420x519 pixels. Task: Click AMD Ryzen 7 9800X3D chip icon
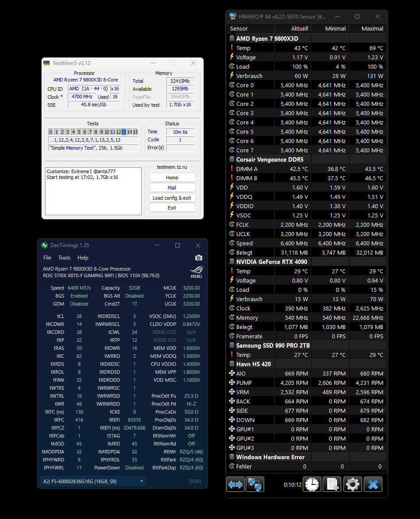232,39
